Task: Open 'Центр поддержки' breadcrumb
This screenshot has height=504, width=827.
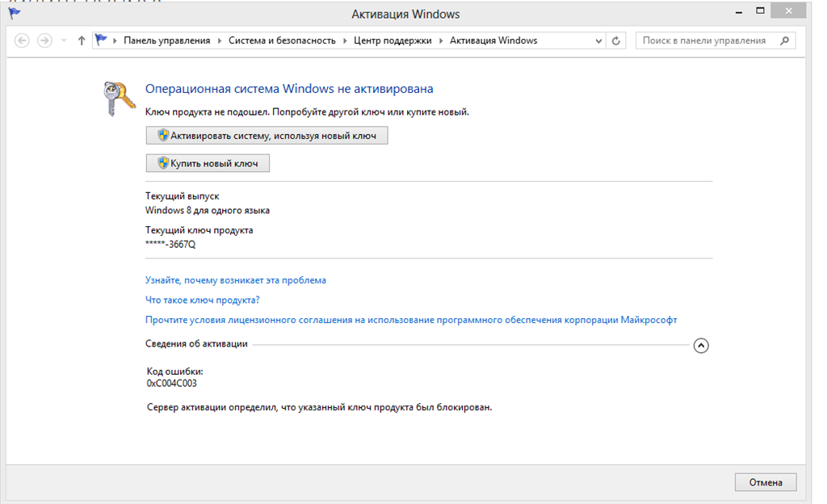Action: 393,40
